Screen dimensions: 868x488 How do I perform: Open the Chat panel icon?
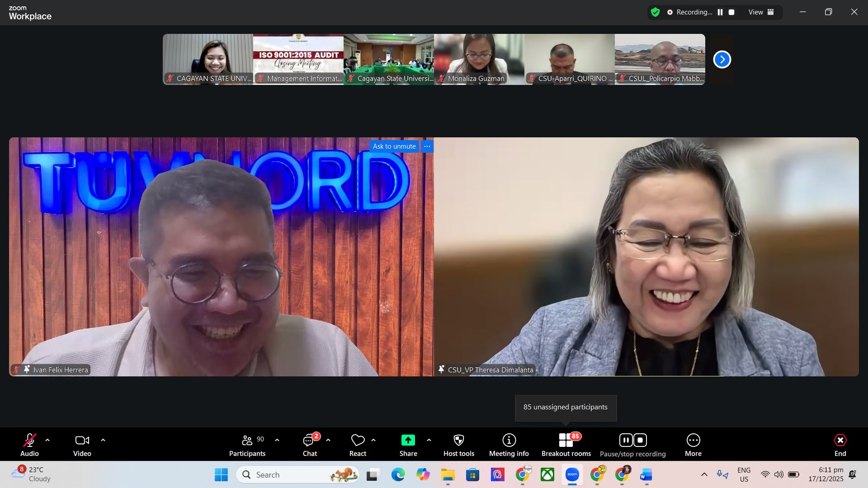point(309,441)
